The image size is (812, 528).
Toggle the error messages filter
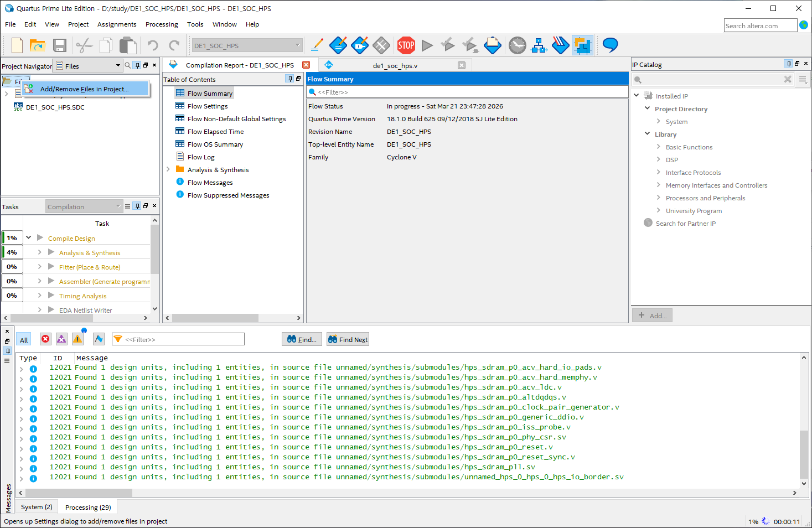[x=45, y=339]
